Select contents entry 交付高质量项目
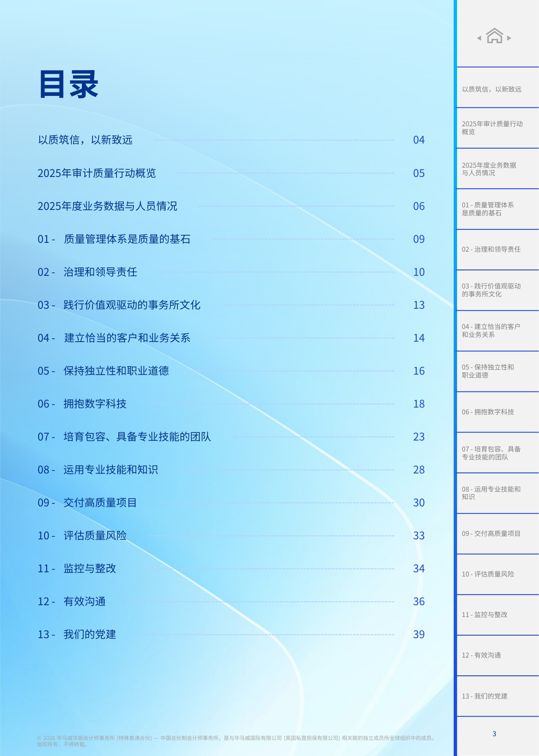The image size is (539, 756). click(100, 503)
